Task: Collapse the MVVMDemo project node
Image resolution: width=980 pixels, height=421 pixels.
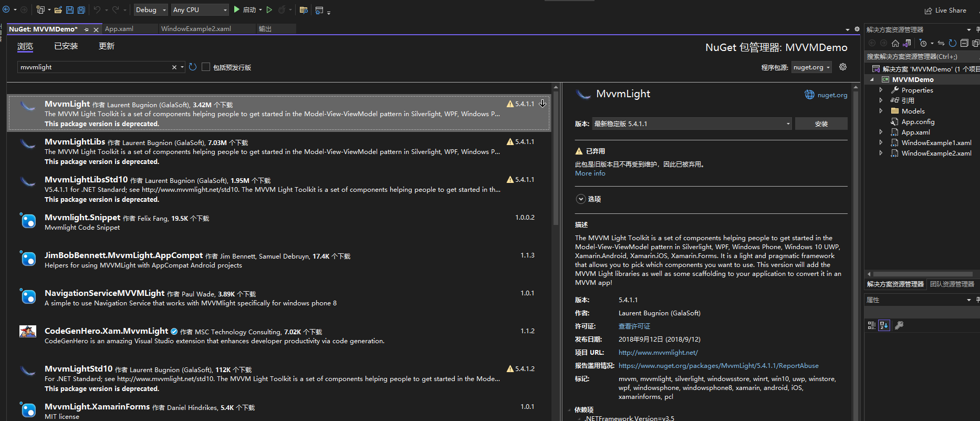Action: [x=872, y=79]
